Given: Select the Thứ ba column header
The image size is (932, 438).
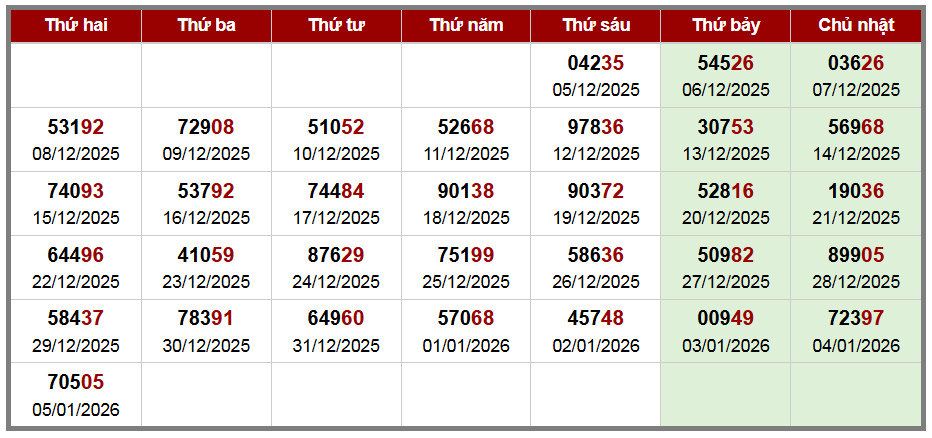Looking at the screenshot, I should (x=206, y=26).
